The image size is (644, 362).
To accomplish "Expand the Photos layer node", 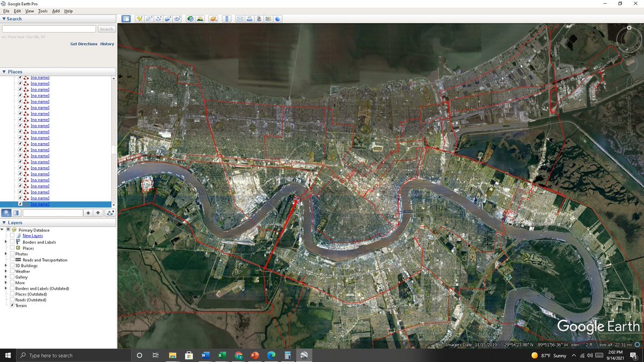I will click(6, 254).
